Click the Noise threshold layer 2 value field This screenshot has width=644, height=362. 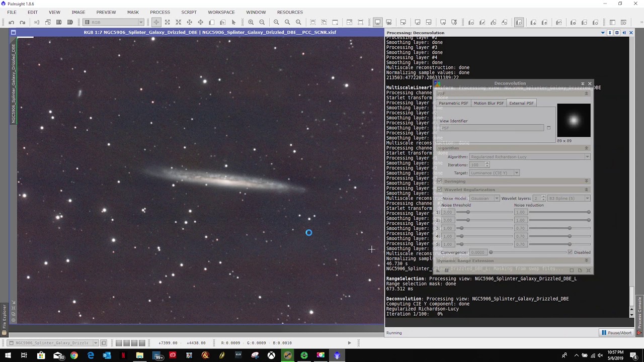click(448, 220)
